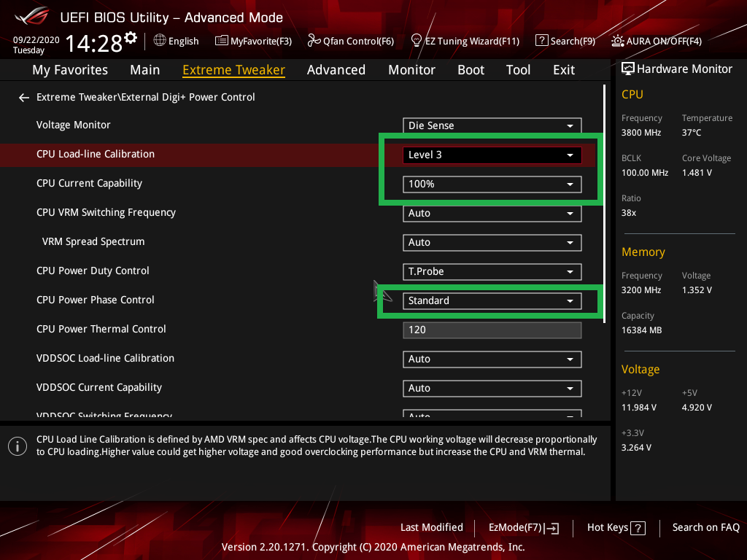Click the CPU Temperature 37°C value

(x=692, y=133)
